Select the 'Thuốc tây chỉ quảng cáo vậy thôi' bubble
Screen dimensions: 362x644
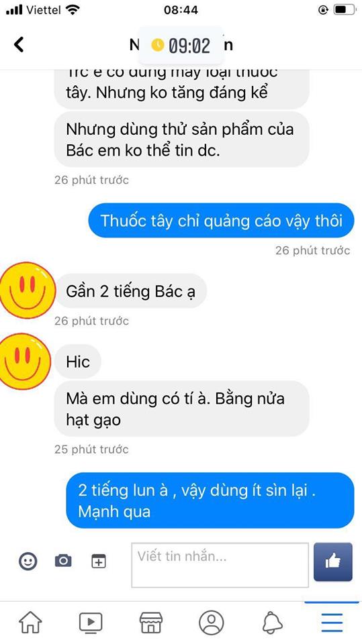pos(221,221)
